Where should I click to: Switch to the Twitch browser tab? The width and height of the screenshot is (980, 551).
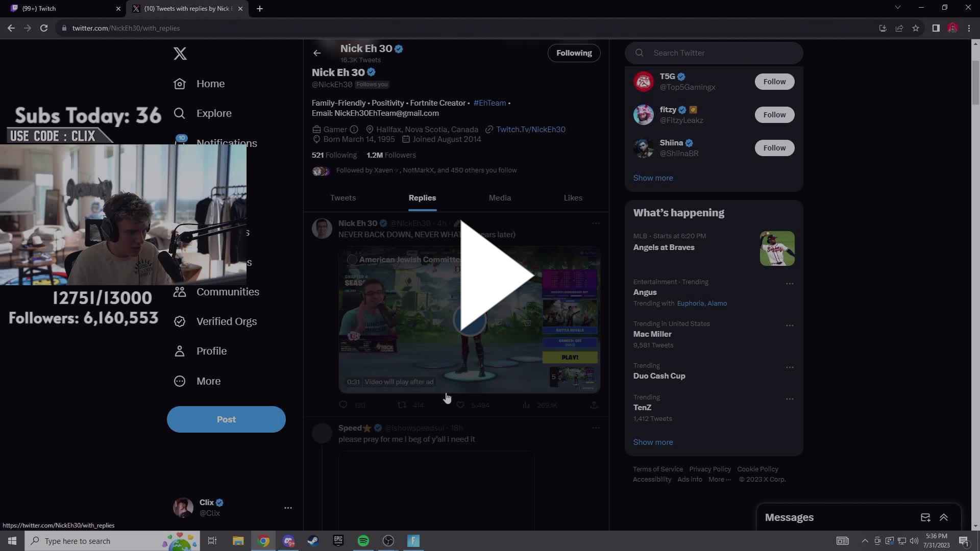[61, 8]
